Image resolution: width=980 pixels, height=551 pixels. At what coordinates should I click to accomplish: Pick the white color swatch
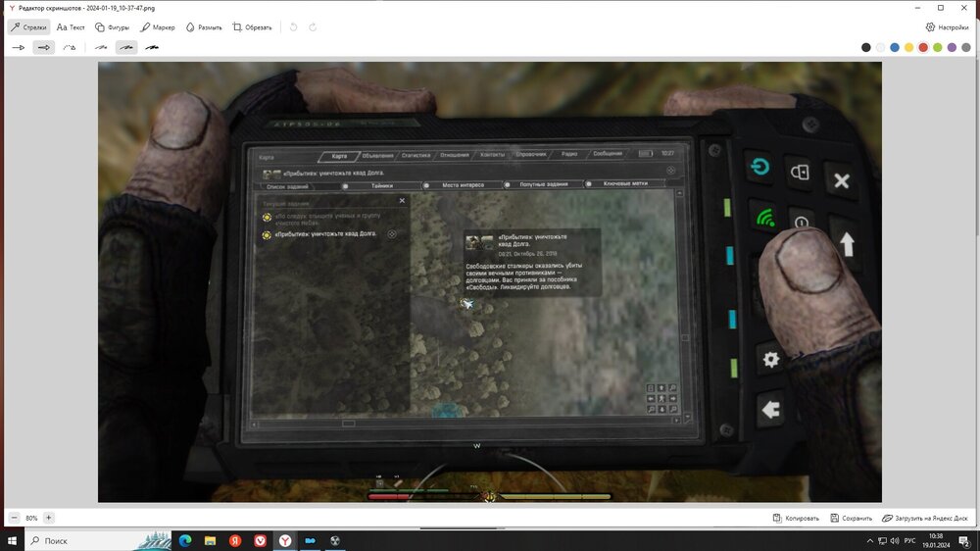880,47
